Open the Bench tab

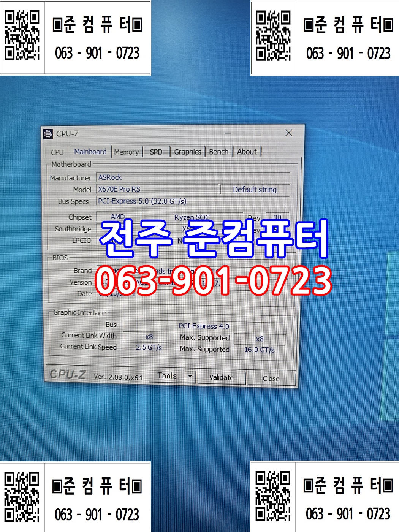pyautogui.click(x=219, y=152)
